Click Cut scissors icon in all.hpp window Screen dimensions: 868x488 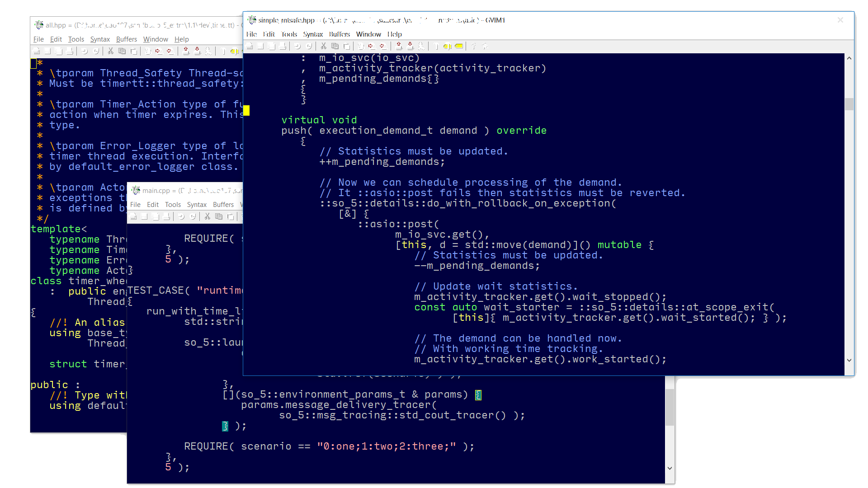point(110,51)
